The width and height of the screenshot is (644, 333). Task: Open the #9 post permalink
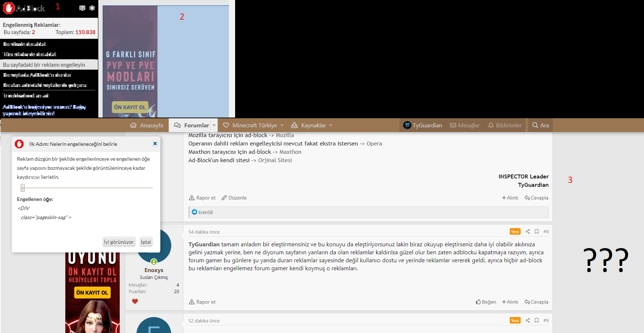coord(546,320)
